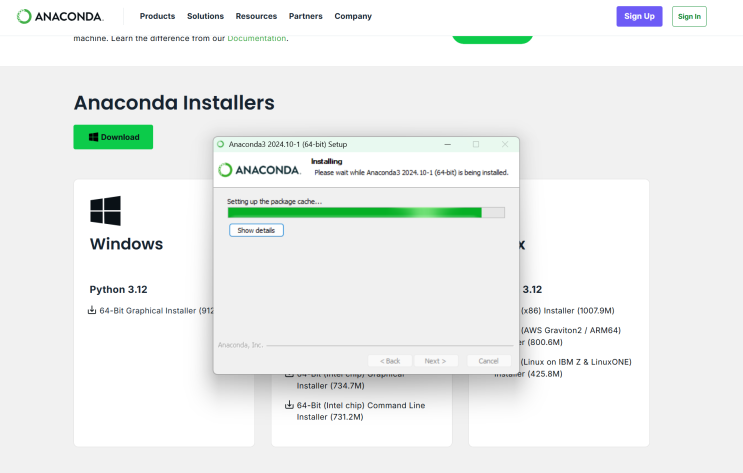Image resolution: width=743 pixels, height=473 pixels.
Task: Click the Python 3.12 text in the Windows card
Action: [118, 289]
